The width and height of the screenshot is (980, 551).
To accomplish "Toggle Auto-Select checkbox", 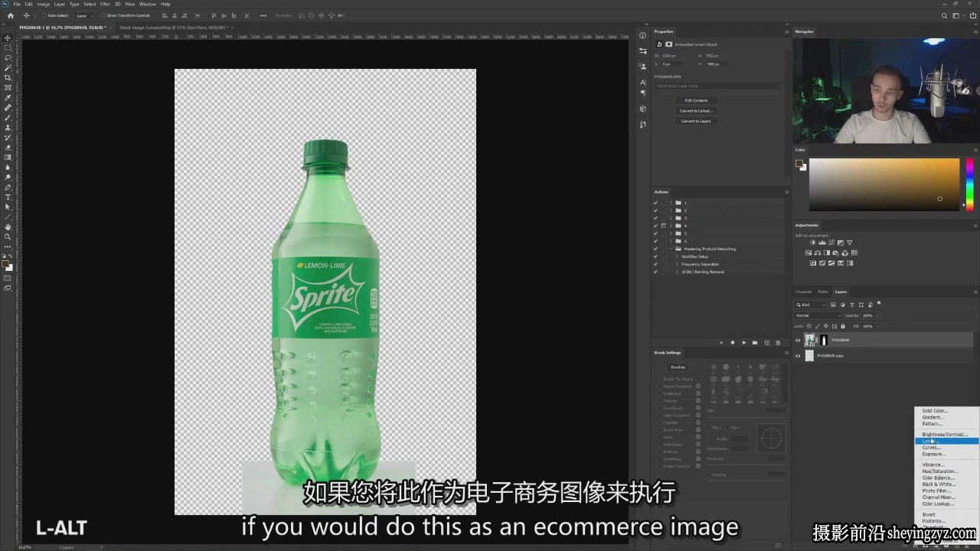I will click(x=44, y=15).
